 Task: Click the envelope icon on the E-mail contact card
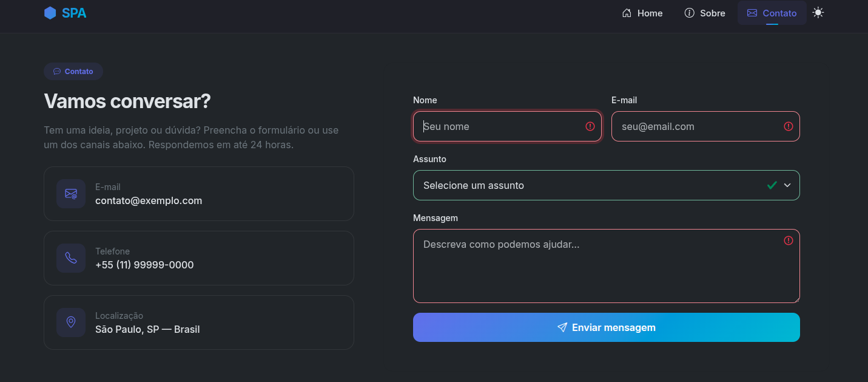coord(71,194)
